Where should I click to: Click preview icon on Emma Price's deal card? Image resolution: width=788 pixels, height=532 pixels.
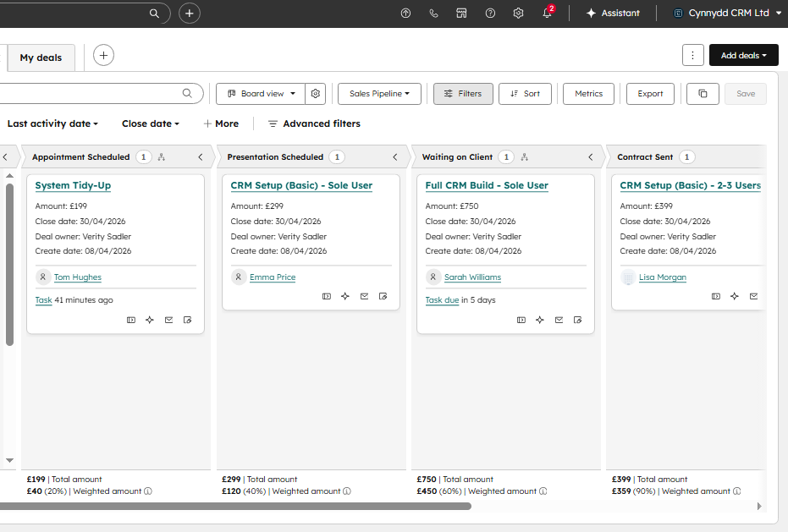[x=327, y=296]
